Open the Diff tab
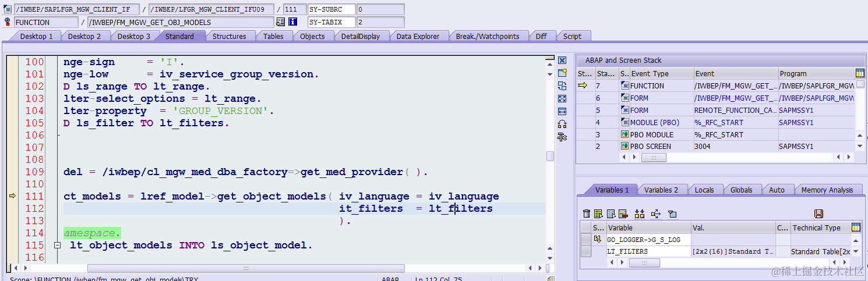This screenshot has height=281, width=868. point(541,36)
